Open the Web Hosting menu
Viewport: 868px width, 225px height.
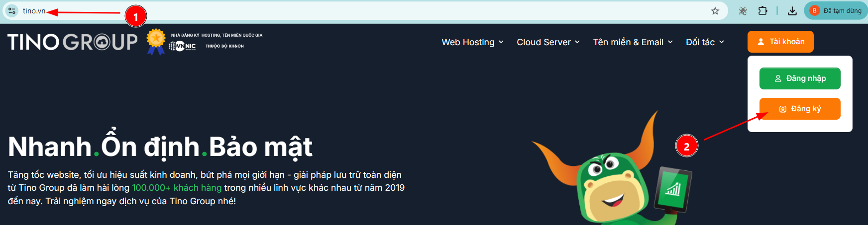pos(472,42)
